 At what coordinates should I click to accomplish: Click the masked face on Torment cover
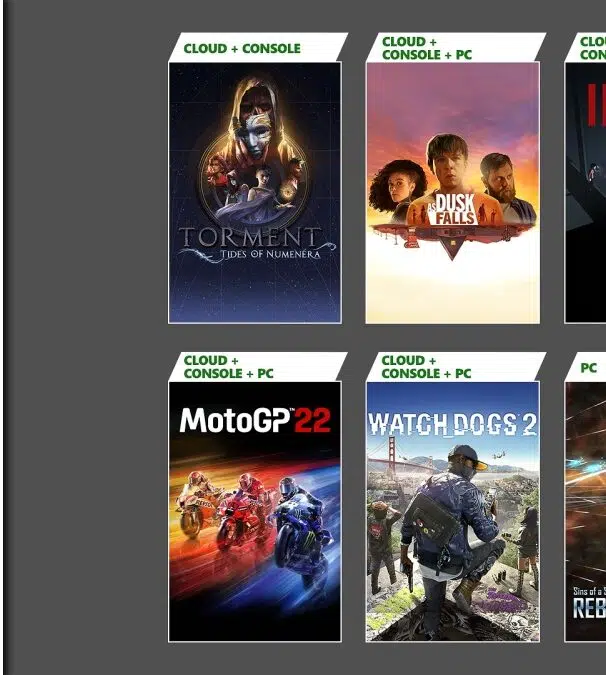[255, 133]
